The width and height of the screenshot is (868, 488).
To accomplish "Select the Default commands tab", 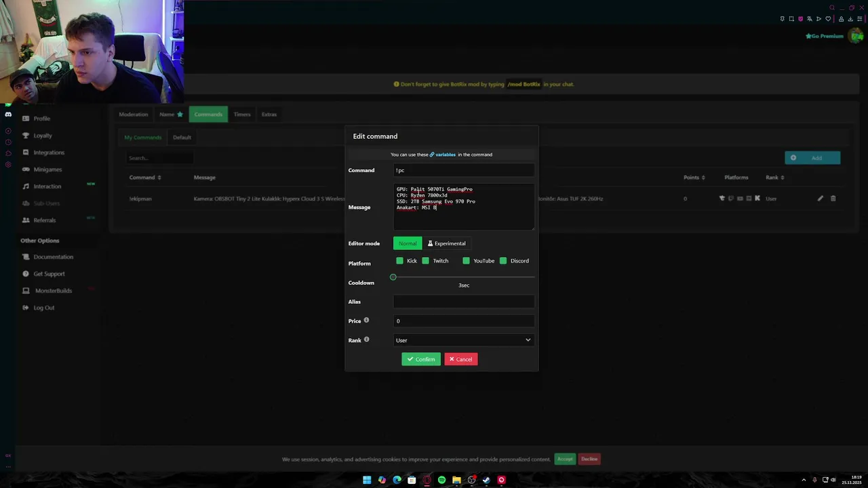I will pos(182,138).
